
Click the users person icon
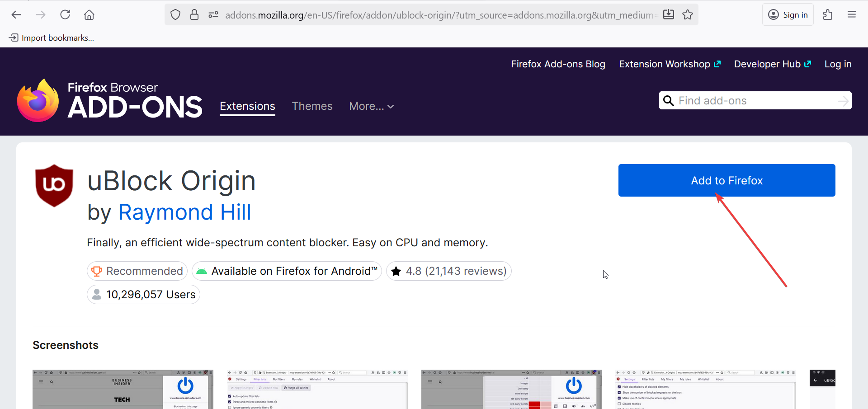[97, 295]
